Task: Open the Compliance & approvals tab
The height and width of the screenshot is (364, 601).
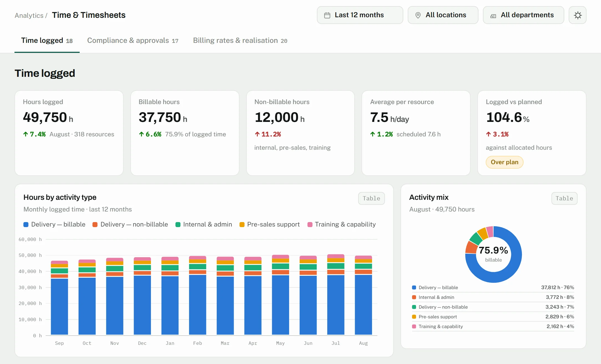Action: pos(133,41)
